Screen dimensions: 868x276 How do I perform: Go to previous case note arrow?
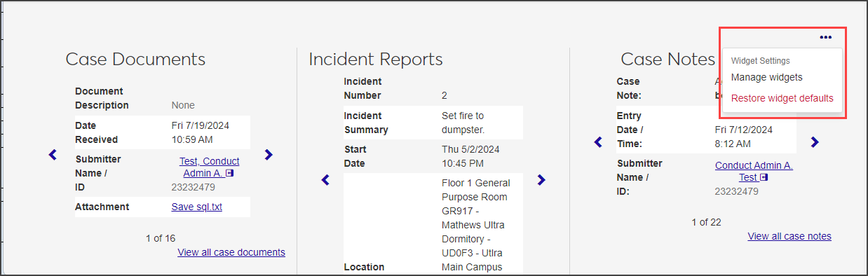(x=597, y=142)
